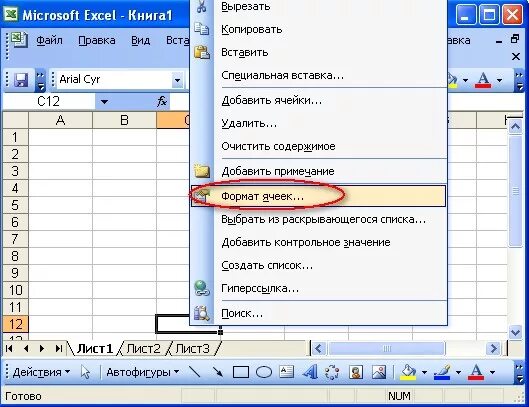Apply red font color in drawing toolbar

[476, 372]
